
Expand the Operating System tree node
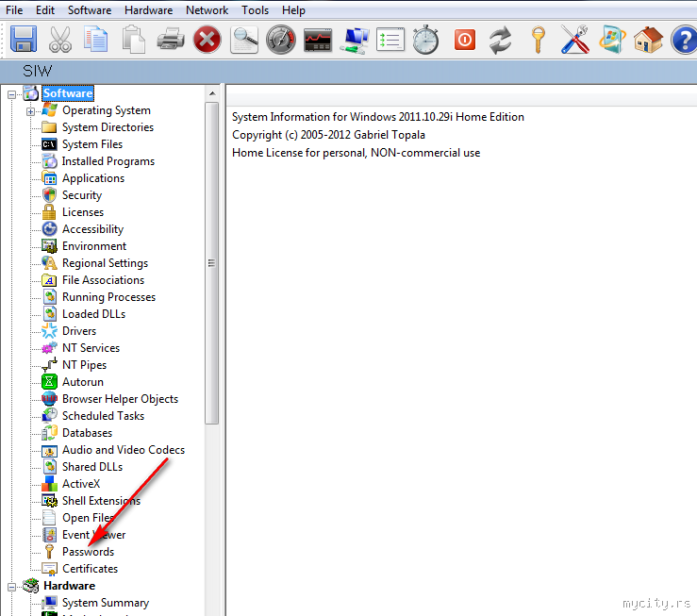(30, 111)
